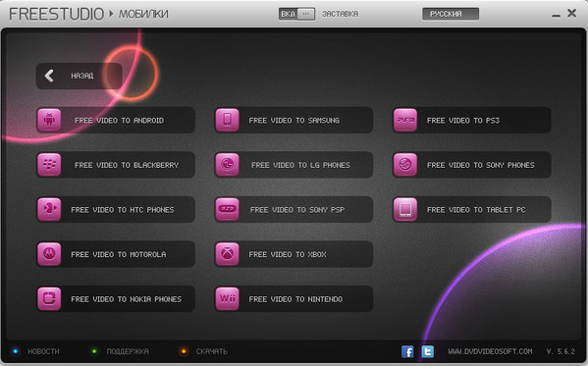The width and height of the screenshot is (588, 366).
Task: Go back with the Назад button
Action: coord(80,76)
